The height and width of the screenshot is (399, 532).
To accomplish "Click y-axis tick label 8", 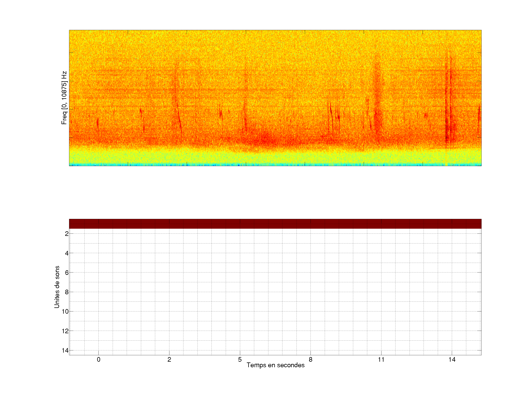I will pyautogui.click(x=67, y=292).
